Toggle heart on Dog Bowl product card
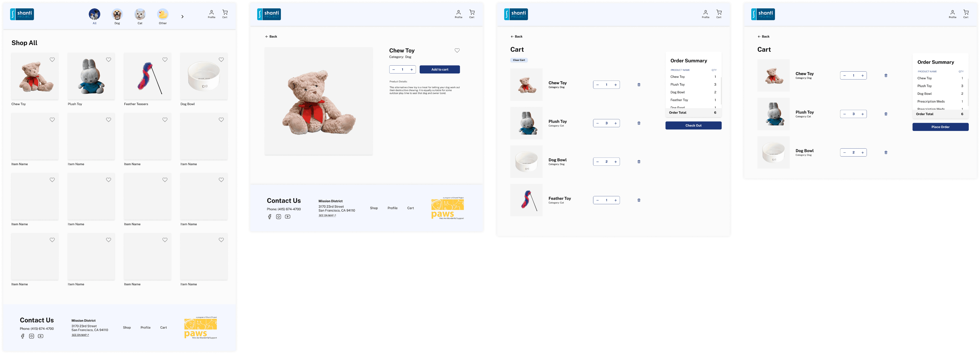Viewport: 980px width, 354px height. (x=221, y=59)
